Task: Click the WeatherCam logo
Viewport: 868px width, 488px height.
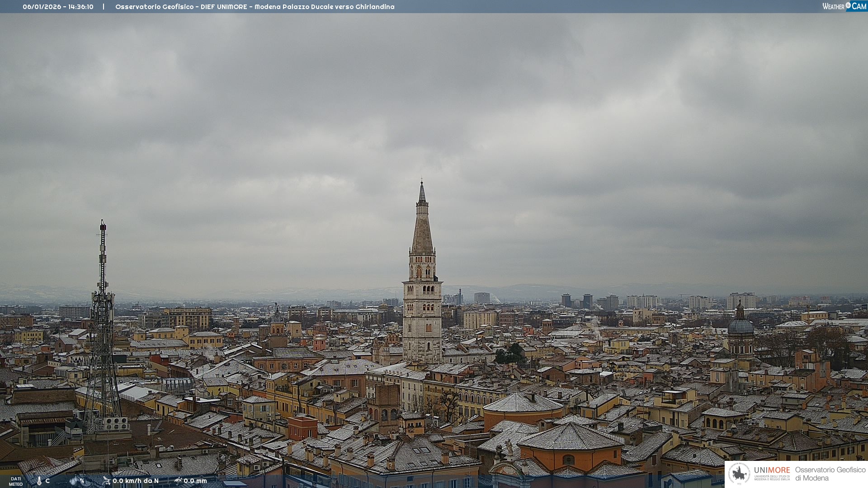Action: pos(844,6)
